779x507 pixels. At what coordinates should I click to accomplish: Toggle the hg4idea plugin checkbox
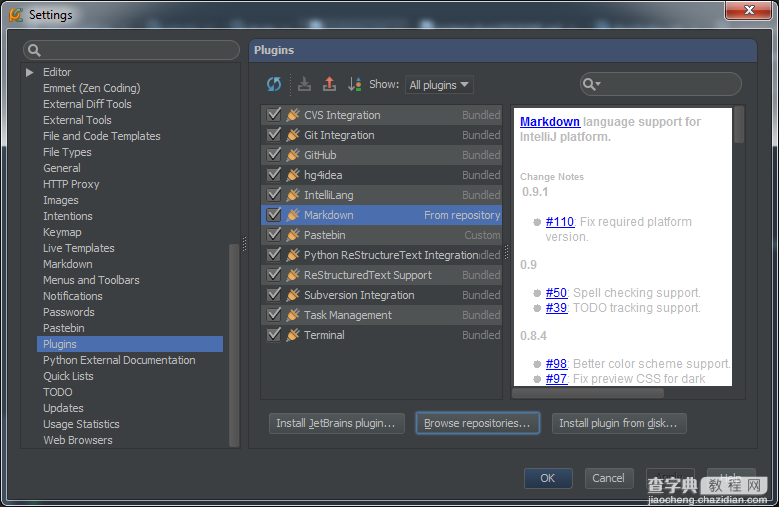coord(274,175)
